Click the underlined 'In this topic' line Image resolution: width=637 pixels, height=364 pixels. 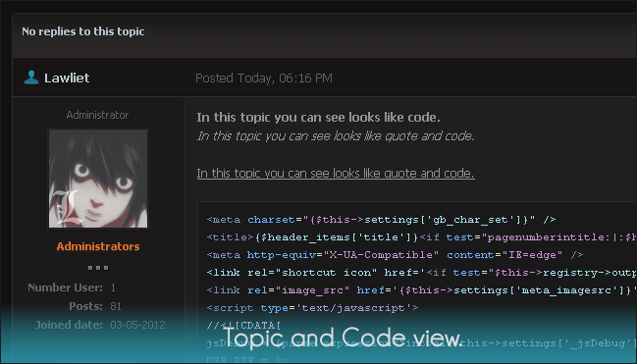[336, 174]
